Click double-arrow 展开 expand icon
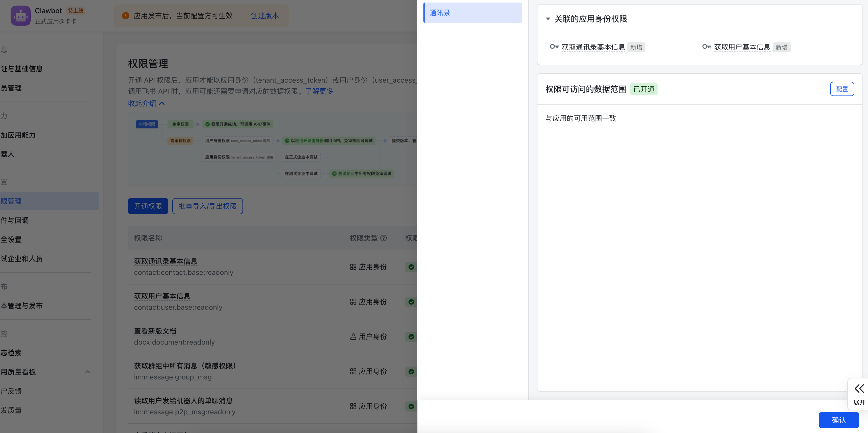Image resolution: width=868 pixels, height=433 pixels. pos(859,389)
